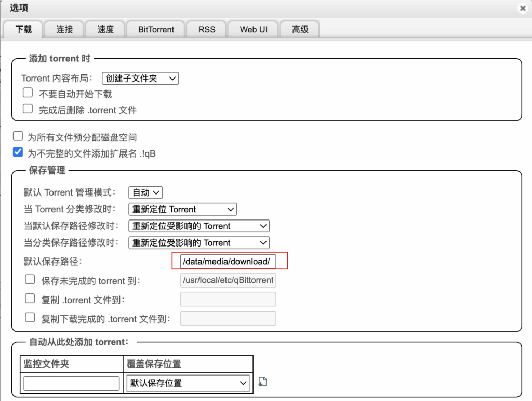Image resolution: width=532 pixels, height=401 pixels.
Task: Toggle 复制下载完成的 .torrent 文件到 checkbox
Action: [x=30, y=318]
